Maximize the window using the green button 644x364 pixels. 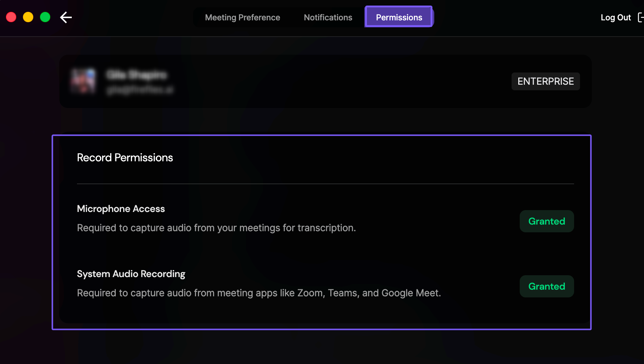click(45, 17)
